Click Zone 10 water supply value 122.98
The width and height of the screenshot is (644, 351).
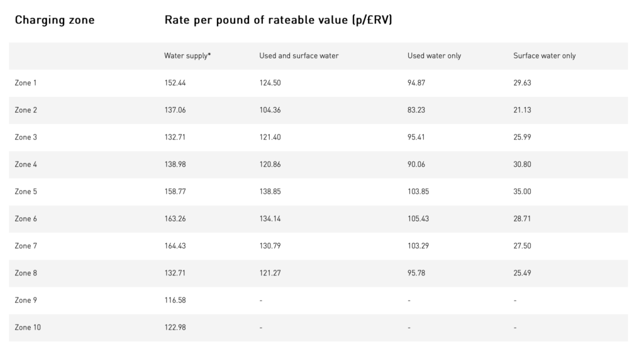(175, 328)
